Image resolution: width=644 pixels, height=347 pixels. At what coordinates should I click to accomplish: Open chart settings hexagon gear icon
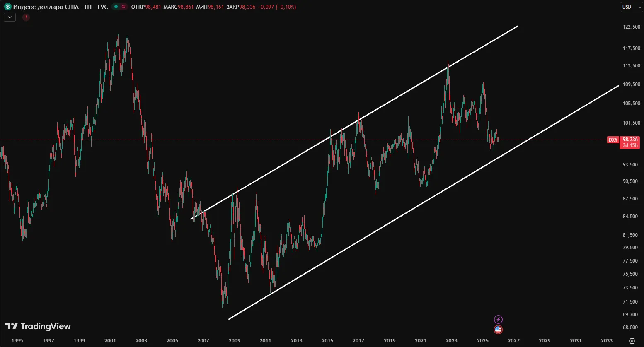632,341
